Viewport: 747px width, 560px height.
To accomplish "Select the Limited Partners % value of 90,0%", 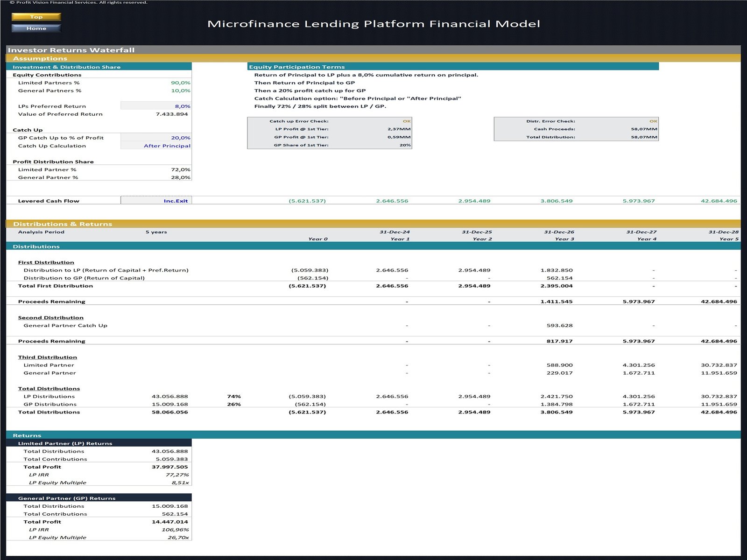I will click(181, 82).
